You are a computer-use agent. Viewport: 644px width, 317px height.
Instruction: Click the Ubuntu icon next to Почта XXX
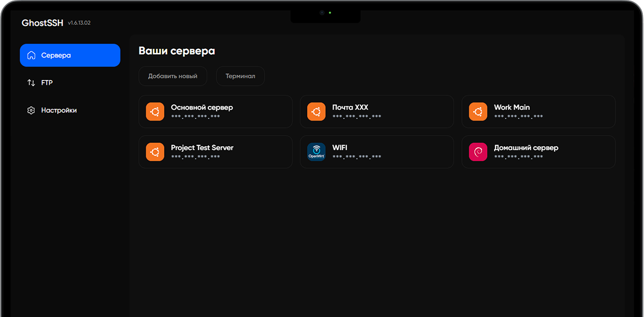[x=316, y=112]
